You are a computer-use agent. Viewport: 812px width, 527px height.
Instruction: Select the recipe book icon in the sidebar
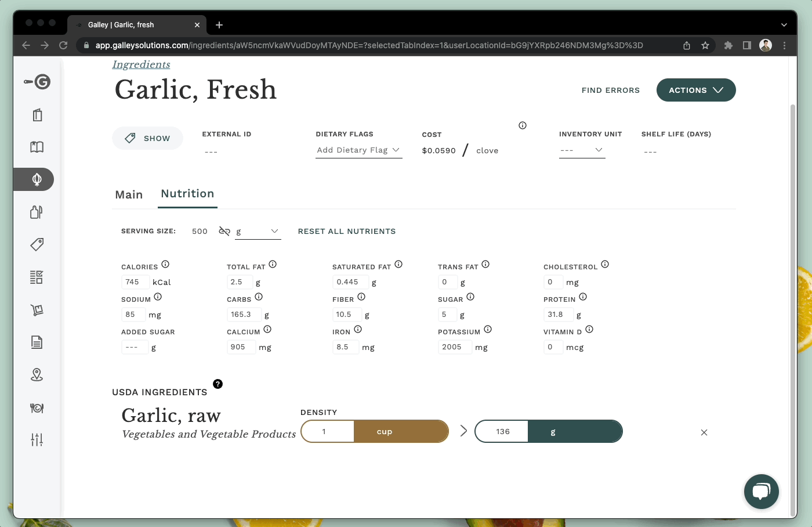[x=37, y=147]
